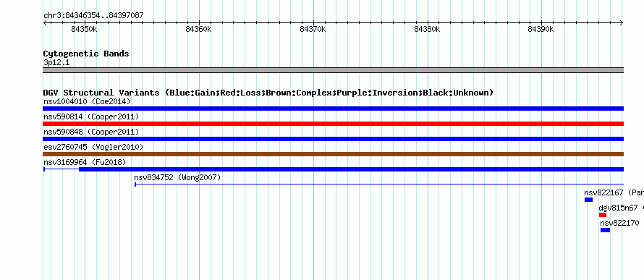Select the red nsv590814 loss variant bar
Viewport: 644px width, 280px height.
pyautogui.click(x=333, y=124)
